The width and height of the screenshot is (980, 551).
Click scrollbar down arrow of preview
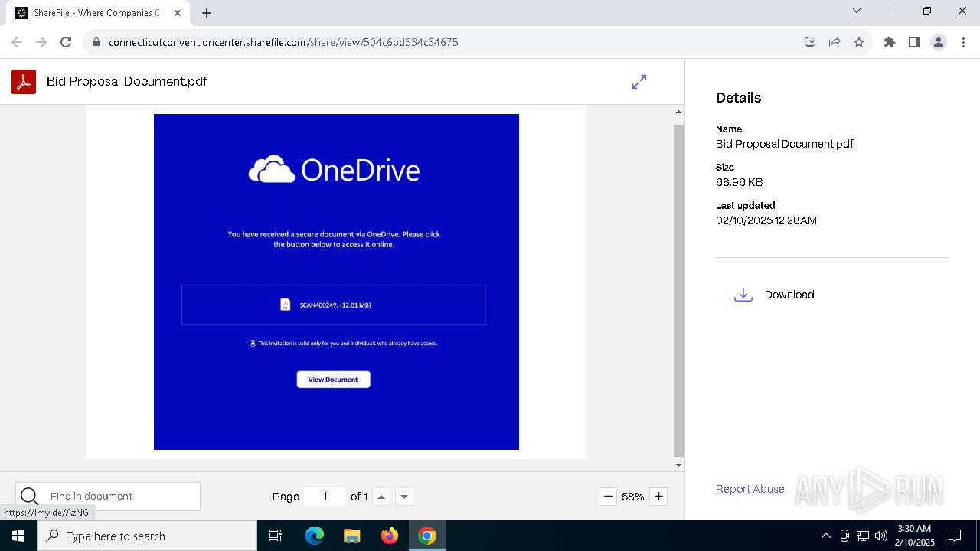click(678, 465)
